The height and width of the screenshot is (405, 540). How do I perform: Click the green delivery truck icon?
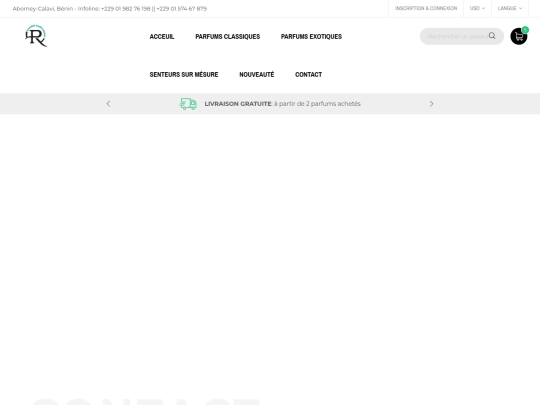188,104
